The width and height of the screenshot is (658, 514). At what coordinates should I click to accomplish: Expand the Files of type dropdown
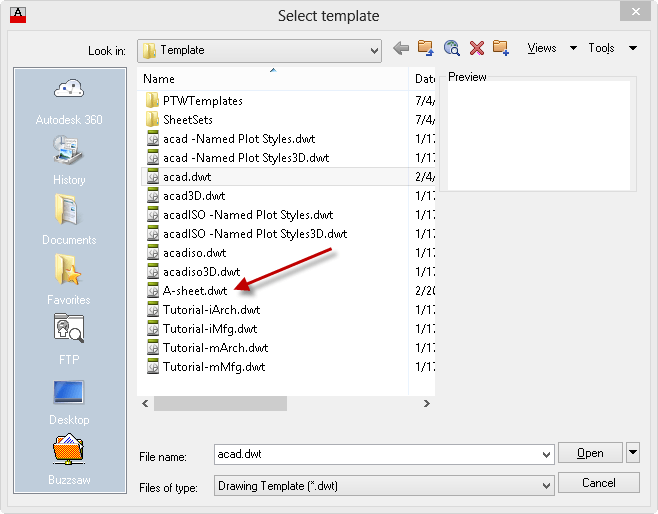(x=546, y=486)
